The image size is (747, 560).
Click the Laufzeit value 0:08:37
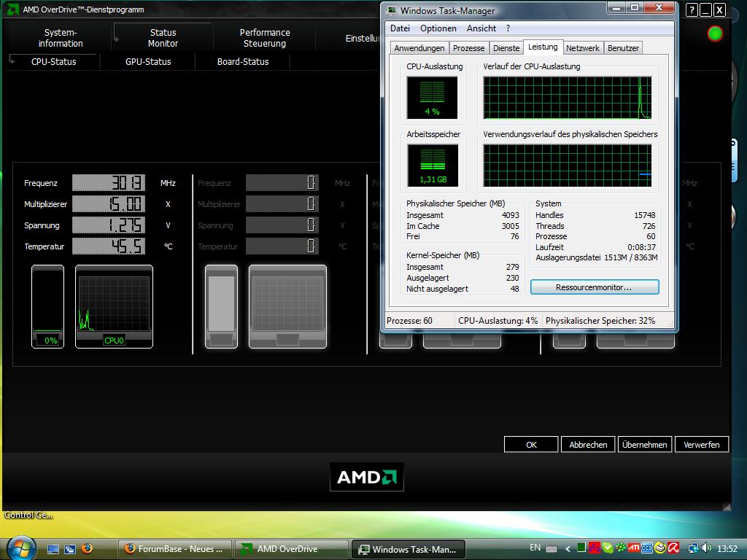click(x=641, y=247)
